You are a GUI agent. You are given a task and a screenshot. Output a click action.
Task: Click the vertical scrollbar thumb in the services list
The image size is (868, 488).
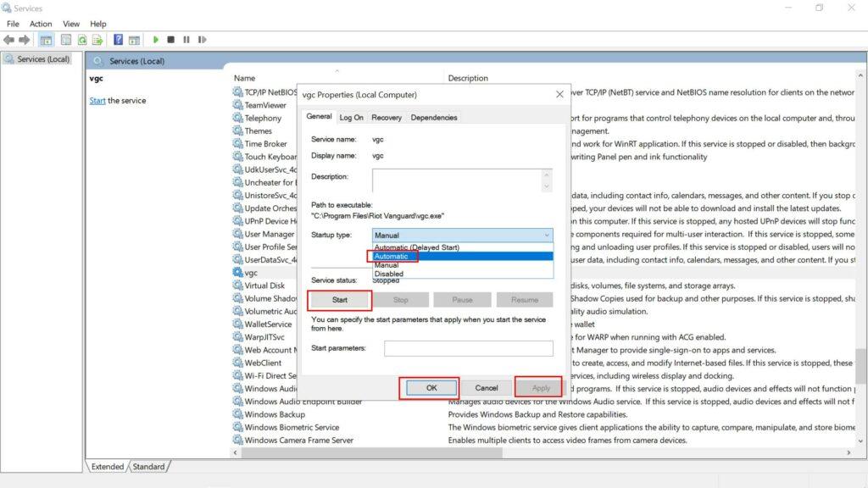(860, 365)
